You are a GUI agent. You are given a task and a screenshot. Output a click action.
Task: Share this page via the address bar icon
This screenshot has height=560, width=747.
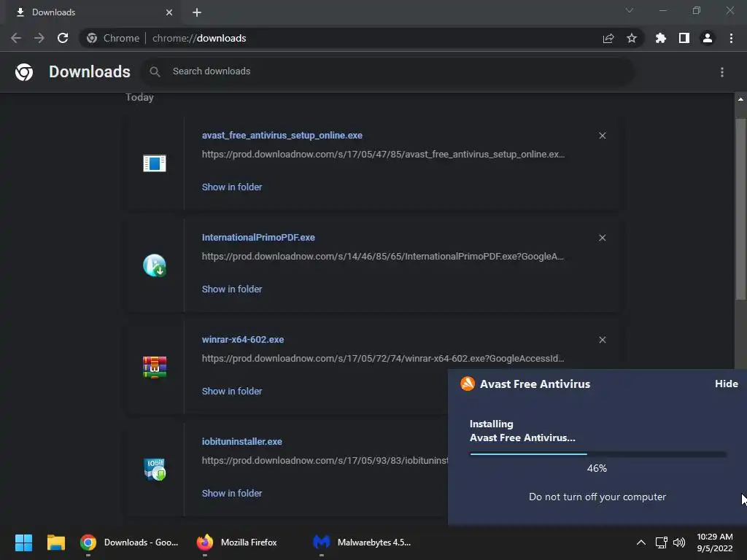[x=608, y=38]
